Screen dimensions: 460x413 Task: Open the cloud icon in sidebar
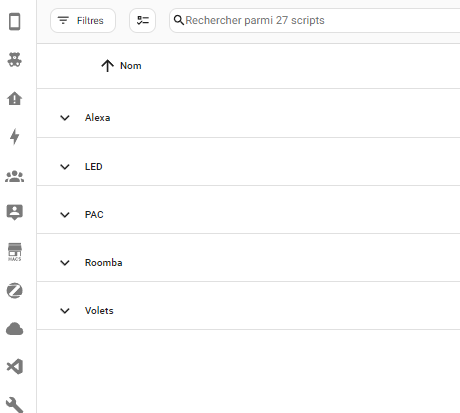15,329
